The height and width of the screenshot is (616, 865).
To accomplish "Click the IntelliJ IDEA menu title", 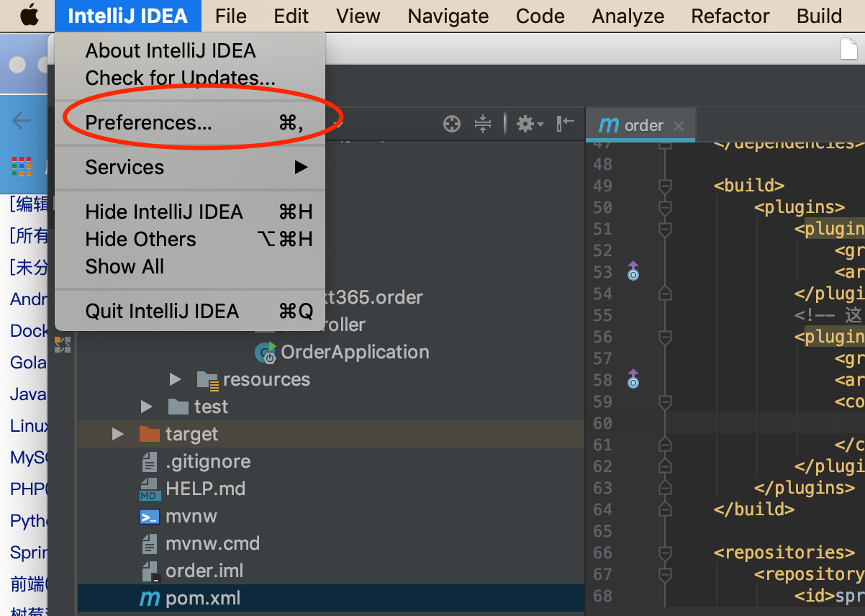I will 128,16.
